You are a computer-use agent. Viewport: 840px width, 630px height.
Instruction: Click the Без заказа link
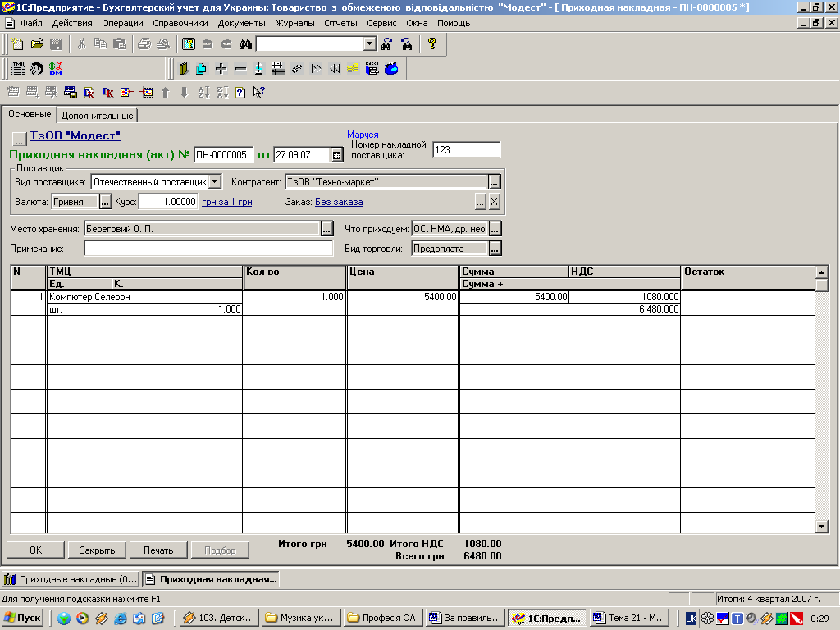pos(339,202)
